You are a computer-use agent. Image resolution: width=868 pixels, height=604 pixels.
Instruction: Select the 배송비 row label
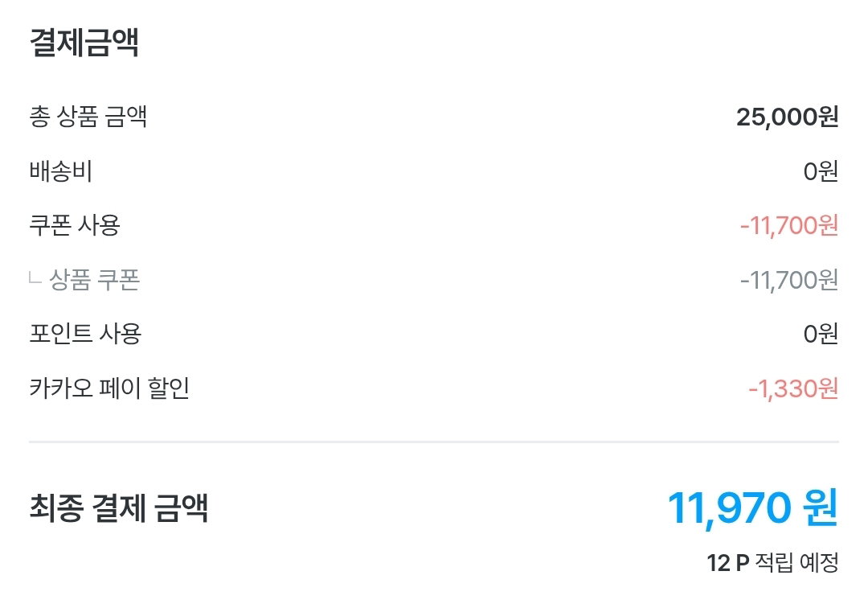(60, 171)
